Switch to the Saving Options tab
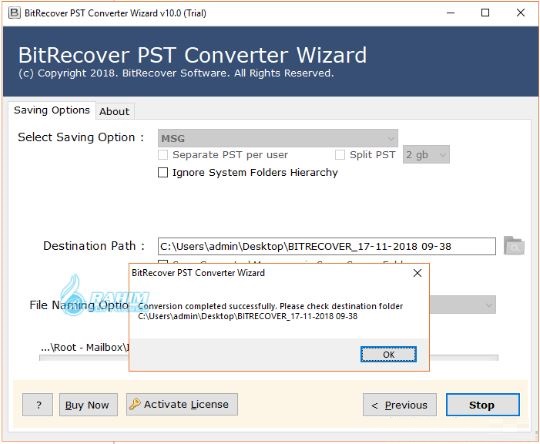Image resolution: width=540 pixels, height=444 pixels. (52, 110)
